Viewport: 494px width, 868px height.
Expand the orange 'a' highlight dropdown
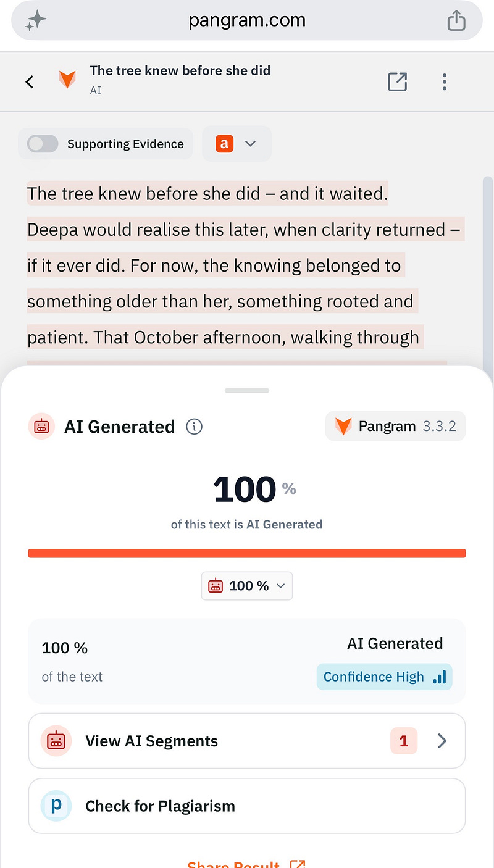pos(237,144)
